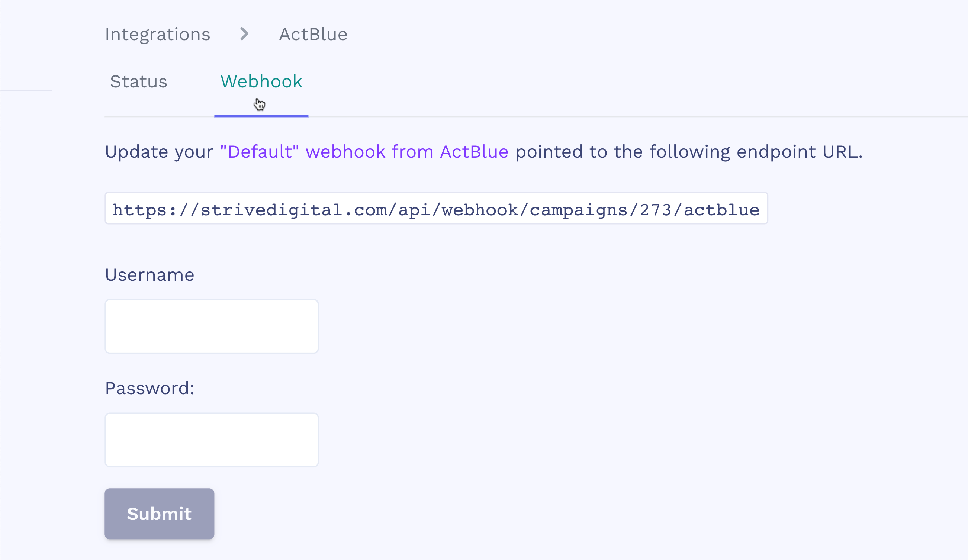Click the purple underline beneath Webhook tab

261,116
